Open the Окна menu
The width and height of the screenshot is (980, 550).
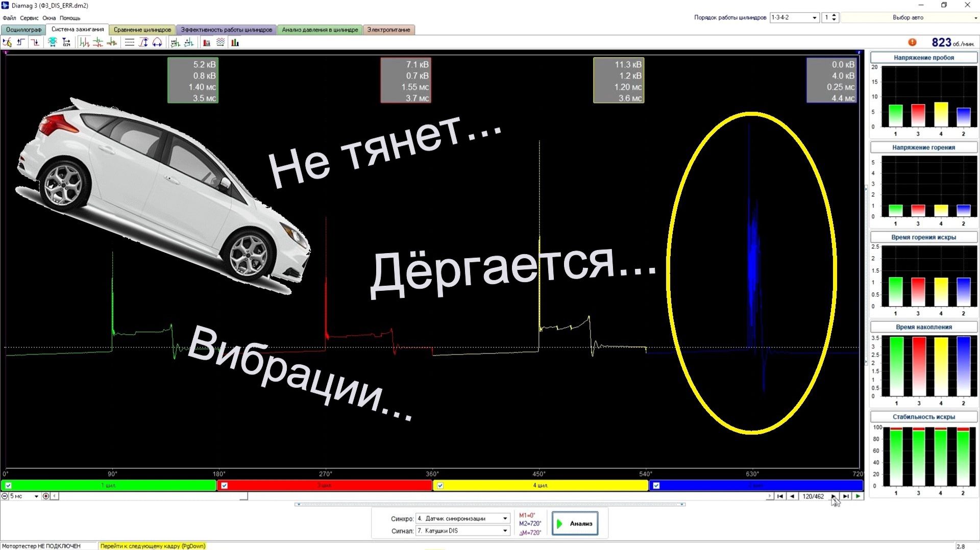(49, 18)
